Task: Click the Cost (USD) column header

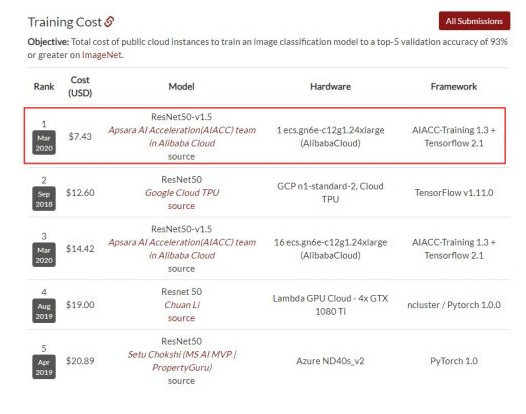Action: click(80, 86)
